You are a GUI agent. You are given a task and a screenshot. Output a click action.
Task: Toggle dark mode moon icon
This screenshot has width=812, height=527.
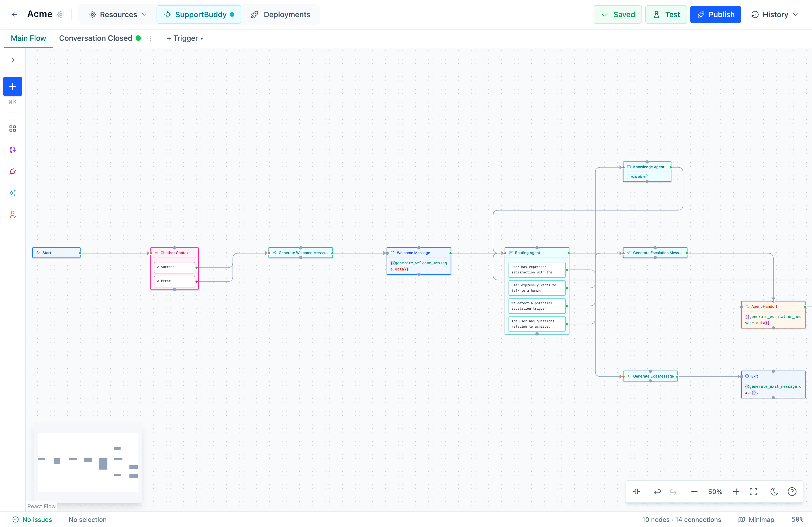[x=774, y=492]
